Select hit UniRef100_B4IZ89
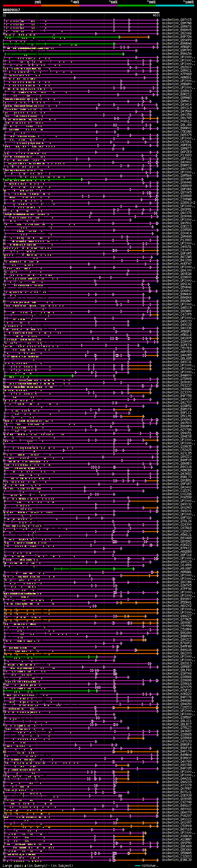This screenshot has width=197, height=868. tap(177, 260)
